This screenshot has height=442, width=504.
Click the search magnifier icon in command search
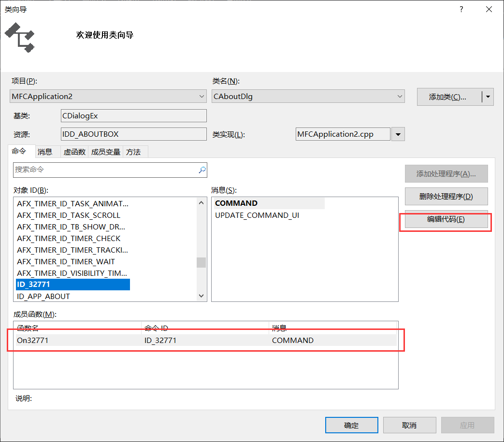click(202, 170)
